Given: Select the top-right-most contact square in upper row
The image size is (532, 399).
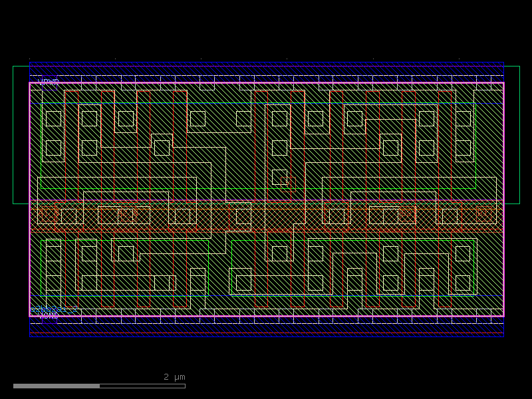Looking at the screenshot, I should click(x=463, y=118).
